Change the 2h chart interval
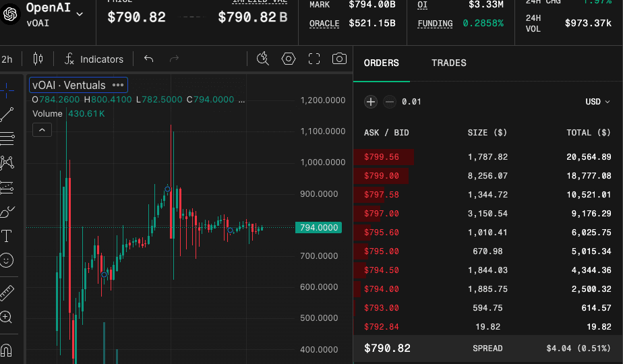623x364 pixels. pos(7,59)
